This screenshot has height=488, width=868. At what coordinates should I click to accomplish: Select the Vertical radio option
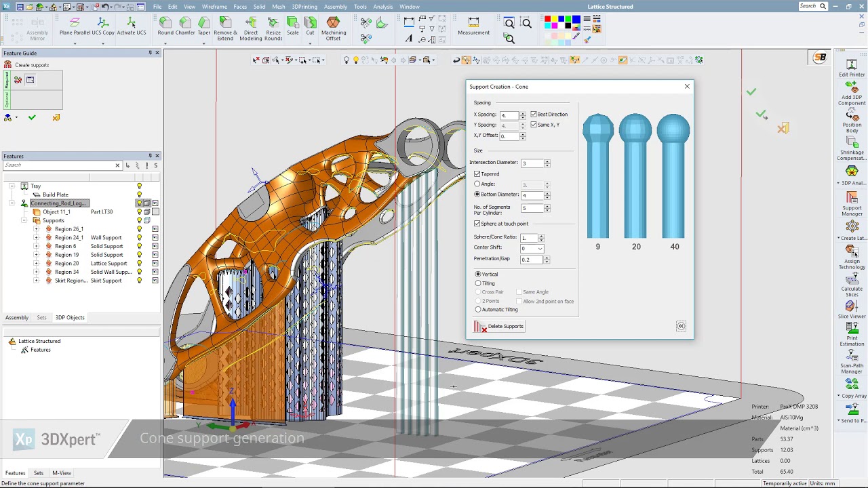[x=478, y=274]
